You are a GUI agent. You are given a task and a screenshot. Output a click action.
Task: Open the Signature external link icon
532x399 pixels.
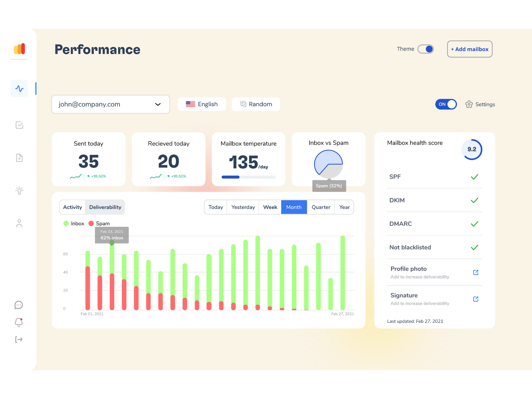pos(476,299)
